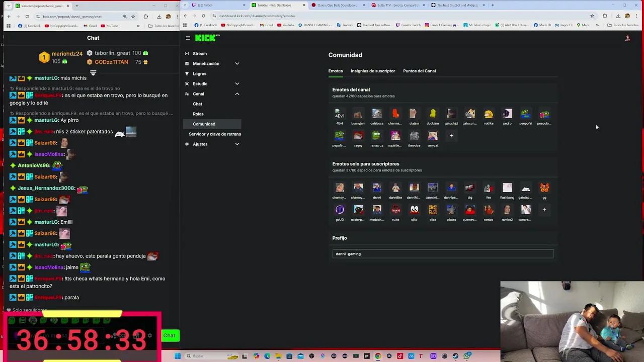The image size is (644, 362).
Task: Switch to the Emotes tab
Action: [336, 71]
